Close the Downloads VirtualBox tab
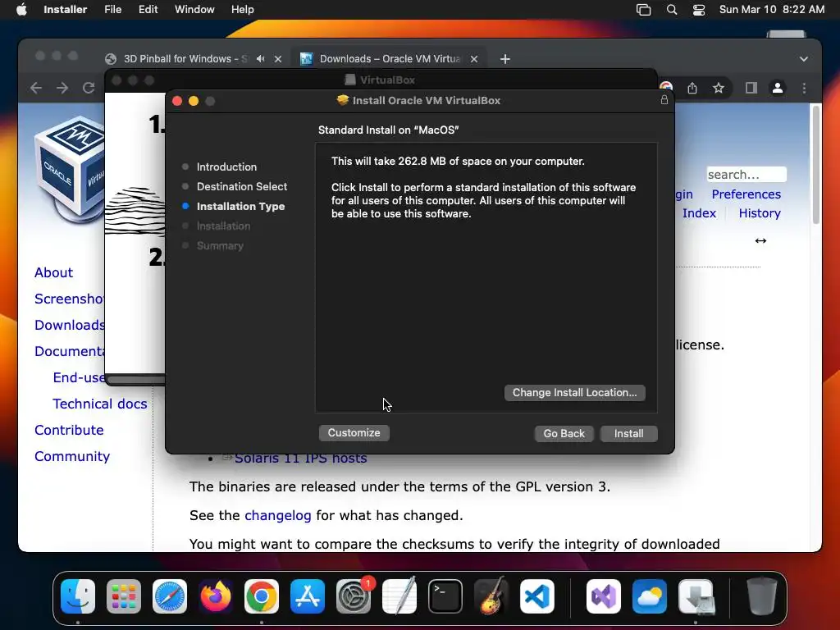Image resolution: width=840 pixels, height=630 pixels. (x=474, y=59)
